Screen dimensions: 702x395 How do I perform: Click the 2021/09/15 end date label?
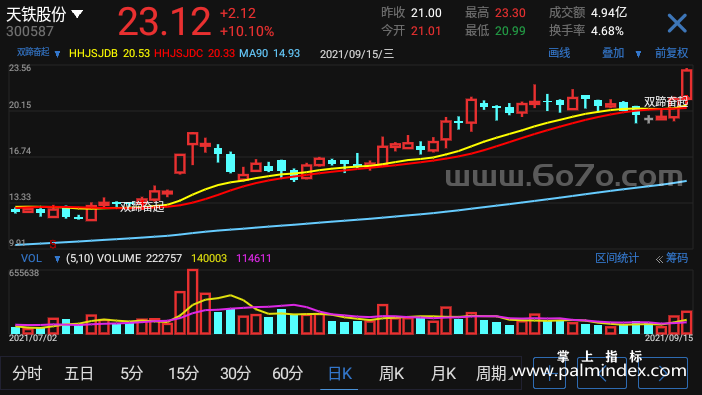(669, 338)
